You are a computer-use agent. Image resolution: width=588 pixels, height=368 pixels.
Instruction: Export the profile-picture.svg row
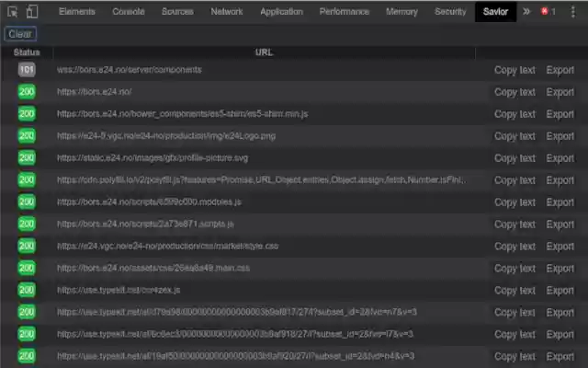tap(560, 158)
